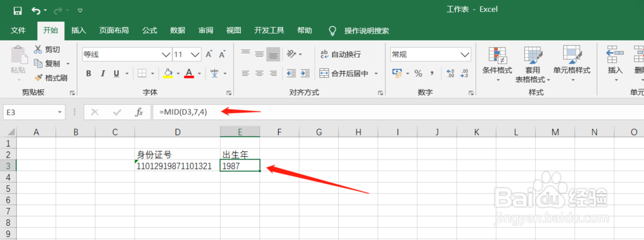Viewport: 644px width, 240px height.
Task: Open 条件格式 conditional formatting
Action: pyautogui.click(x=497, y=64)
